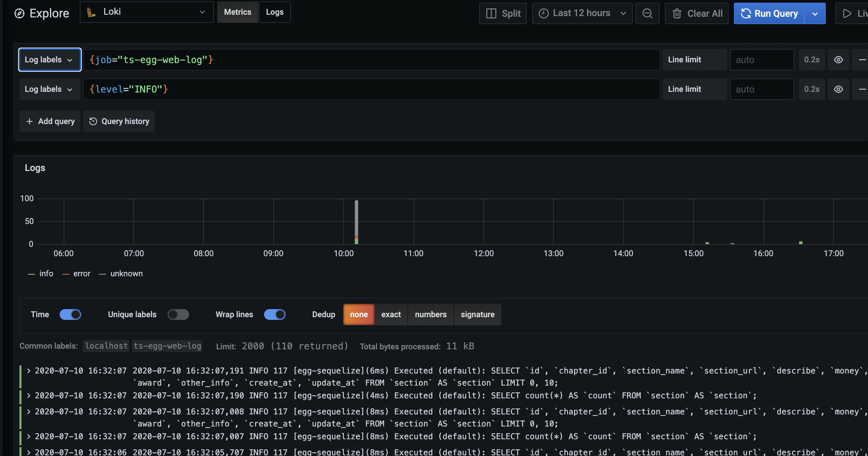The height and width of the screenshot is (456, 868).
Task: Expand the Run Query interval arrow
Action: coord(815,14)
